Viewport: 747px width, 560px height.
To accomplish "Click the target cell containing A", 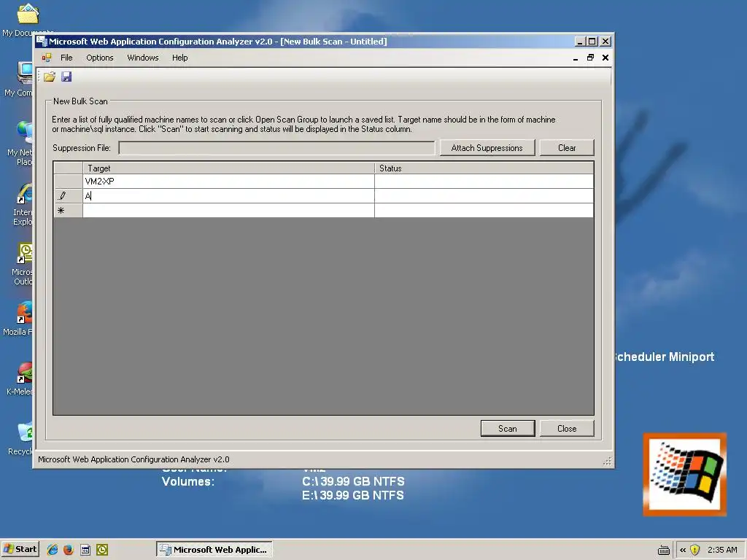I will click(228, 195).
